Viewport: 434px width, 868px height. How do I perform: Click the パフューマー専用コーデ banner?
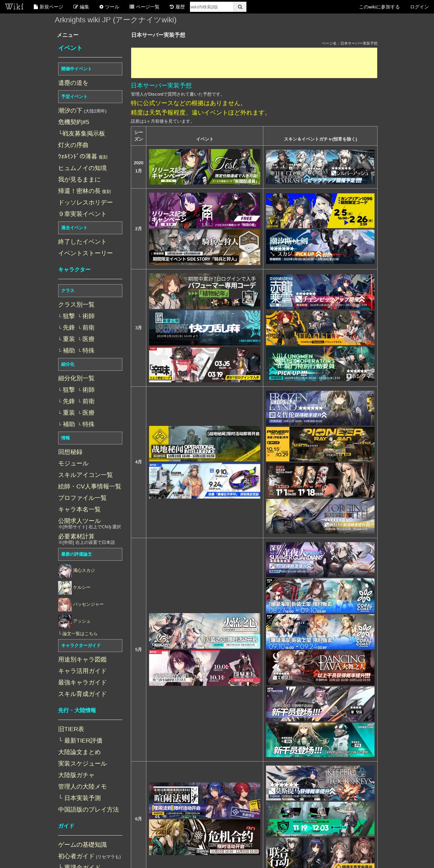point(204,291)
